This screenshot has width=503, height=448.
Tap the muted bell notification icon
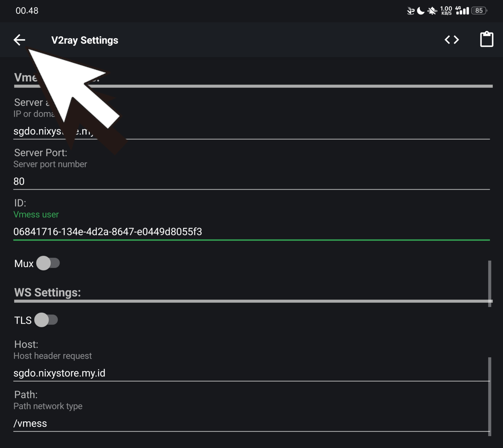pos(432,11)
